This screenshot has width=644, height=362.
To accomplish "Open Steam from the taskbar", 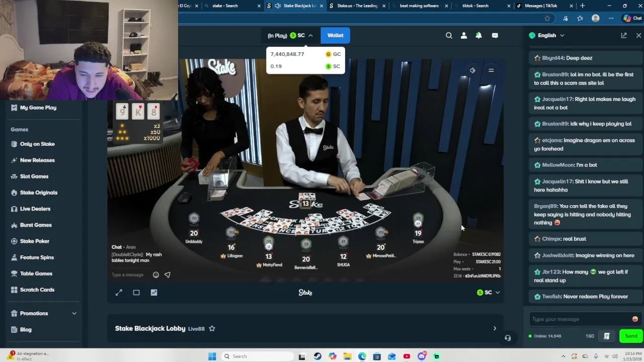I will tap(317, 356).
